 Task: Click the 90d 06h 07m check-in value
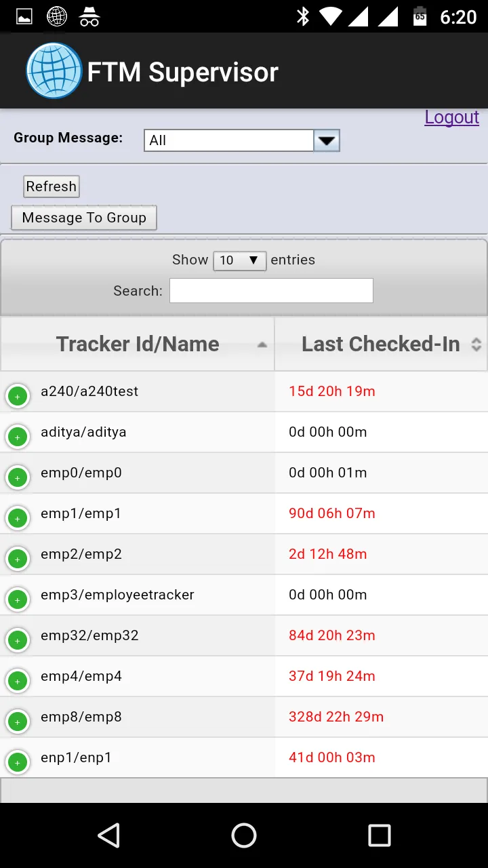pyautogui.click(x=332, y=513)
